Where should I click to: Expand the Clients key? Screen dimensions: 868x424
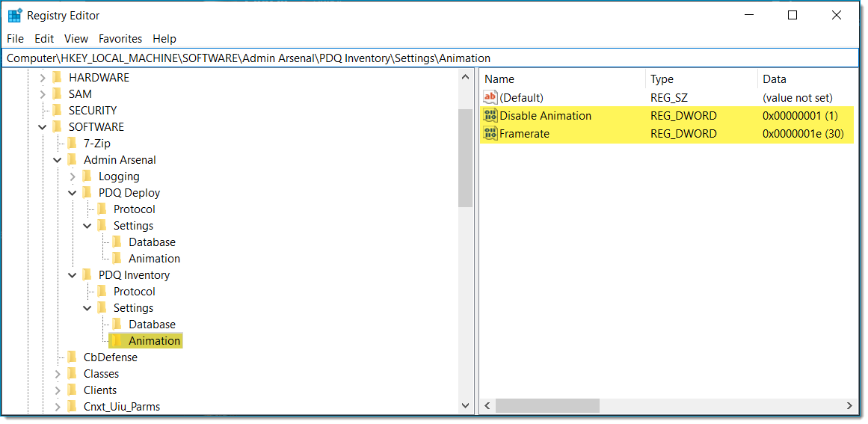[58, 390]
